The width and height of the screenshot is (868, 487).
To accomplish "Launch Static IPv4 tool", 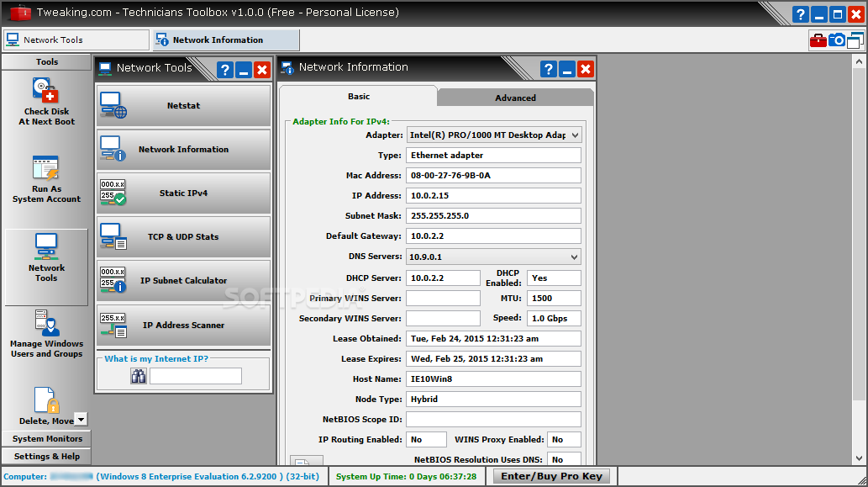I will 184,193.
